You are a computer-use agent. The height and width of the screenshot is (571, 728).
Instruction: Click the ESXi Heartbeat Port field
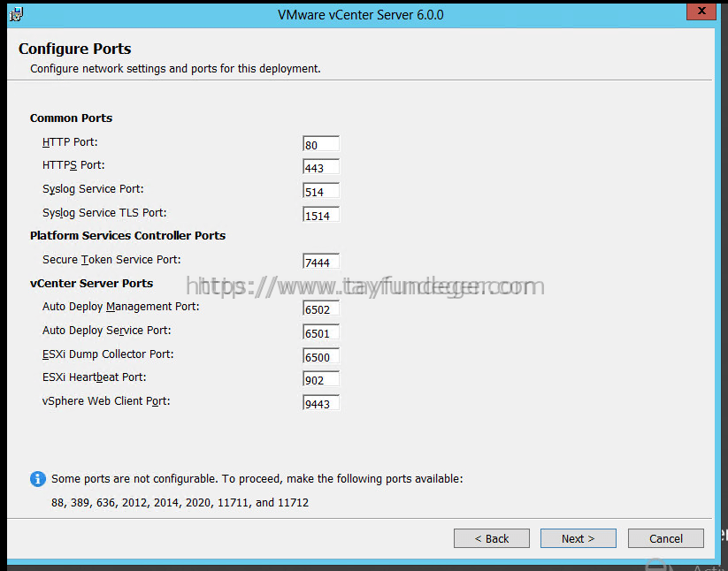click(321, 379)
